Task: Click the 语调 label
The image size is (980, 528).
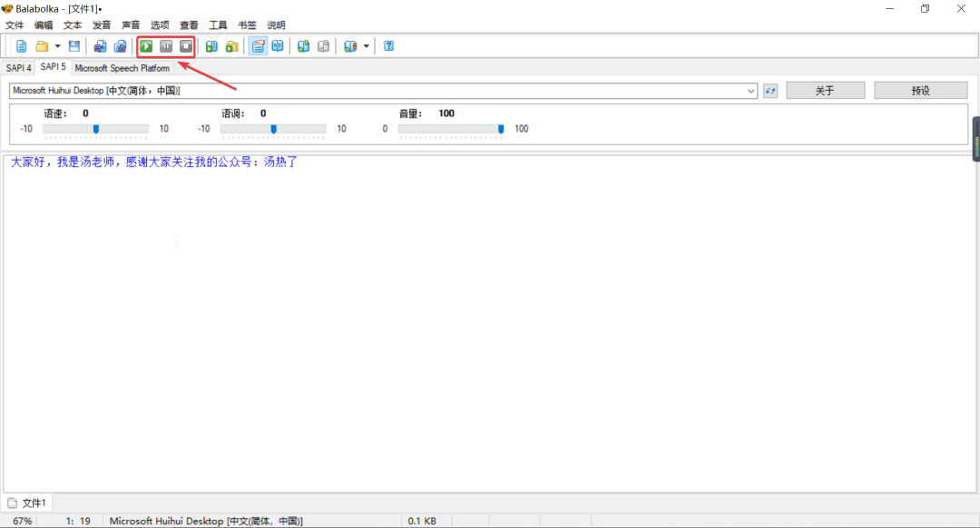Action: tap(232, 113)
